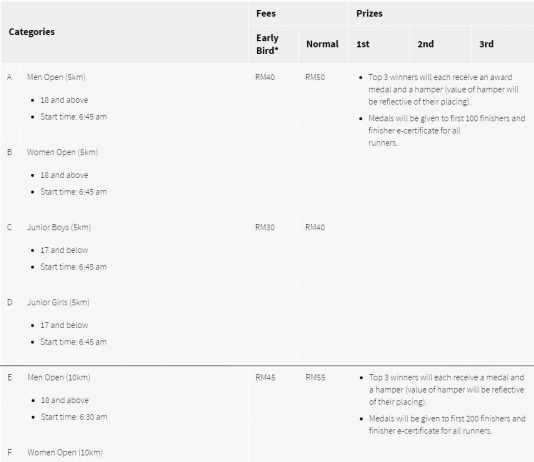534x462 pixels.
Task: Click the first 200 finishers medal note
Action: coord(447,425)
